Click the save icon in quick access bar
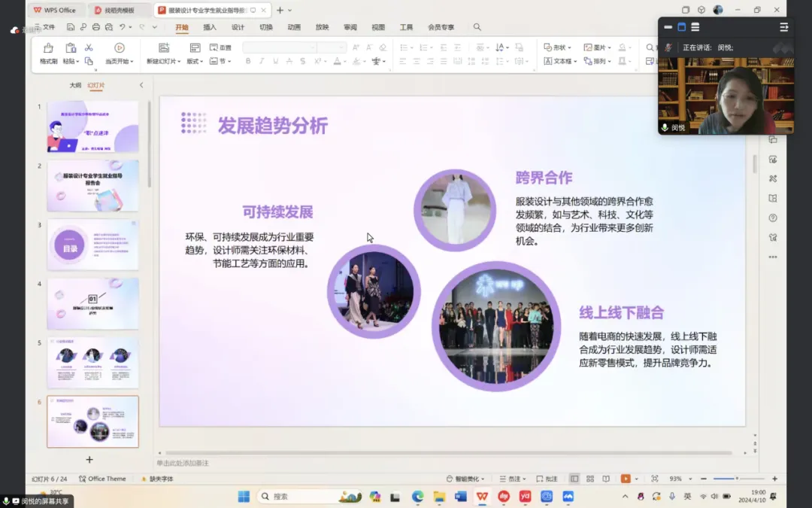812x508 pixels. (x=71, y=27)
